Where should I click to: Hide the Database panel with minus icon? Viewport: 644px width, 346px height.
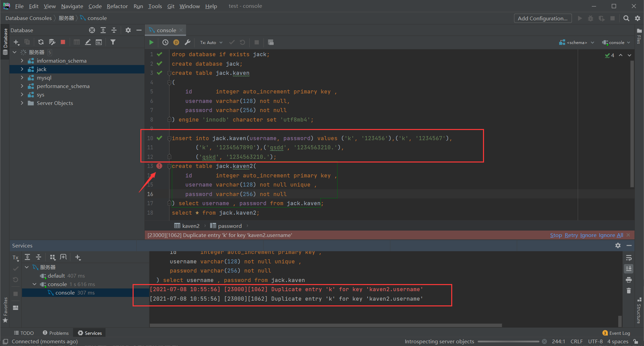pyautogui.click(x=139, y=30)
